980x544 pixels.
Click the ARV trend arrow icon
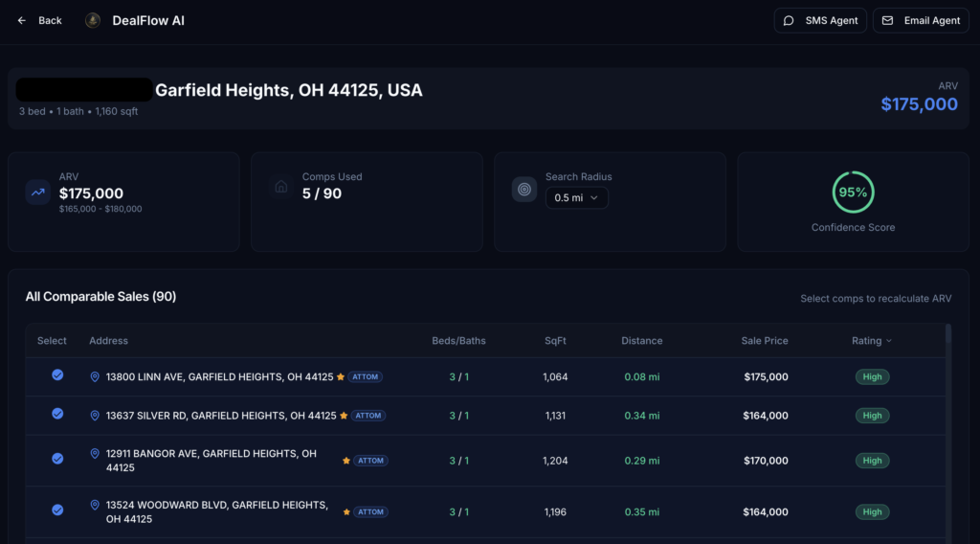[38, 192]
